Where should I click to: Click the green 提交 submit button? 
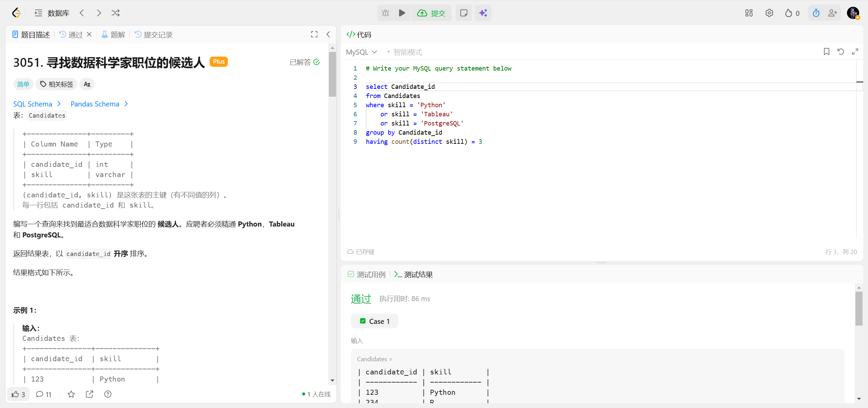(x=431, y=13)
